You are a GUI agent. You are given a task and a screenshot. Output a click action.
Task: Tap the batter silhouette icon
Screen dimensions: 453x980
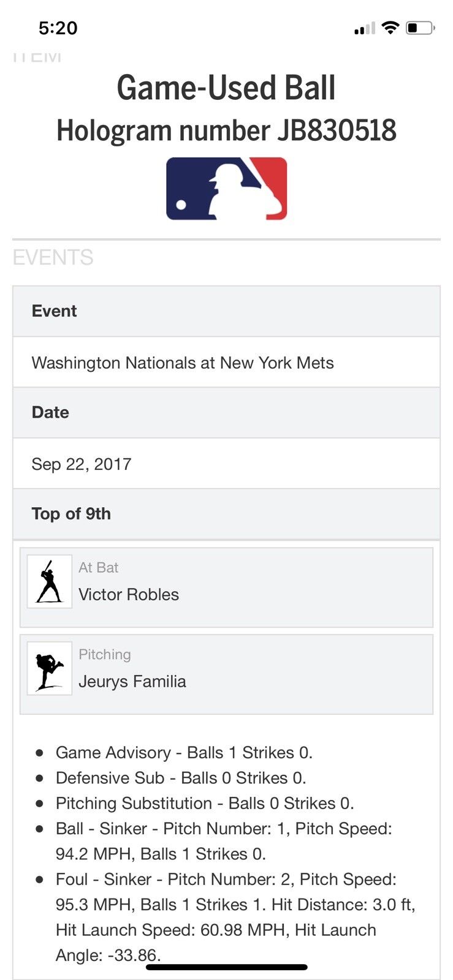pos(49,581)
